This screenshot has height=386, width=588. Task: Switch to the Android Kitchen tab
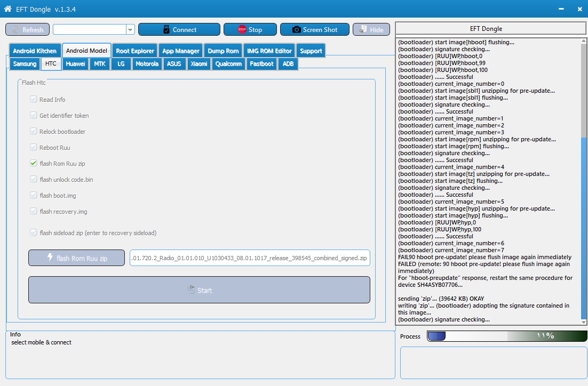(35, 51)
